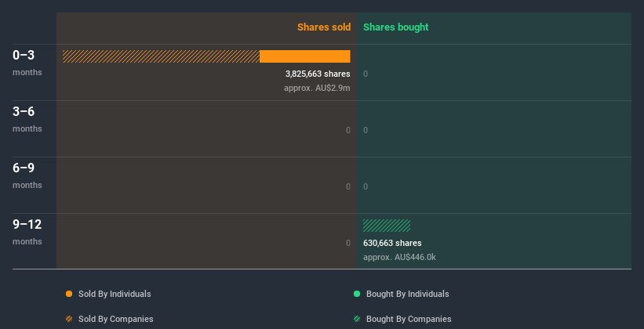Screen dimensions: 644x329
Task: Click the hatched orange bar in 0–3 months
Action: click(x=161, y=56)
